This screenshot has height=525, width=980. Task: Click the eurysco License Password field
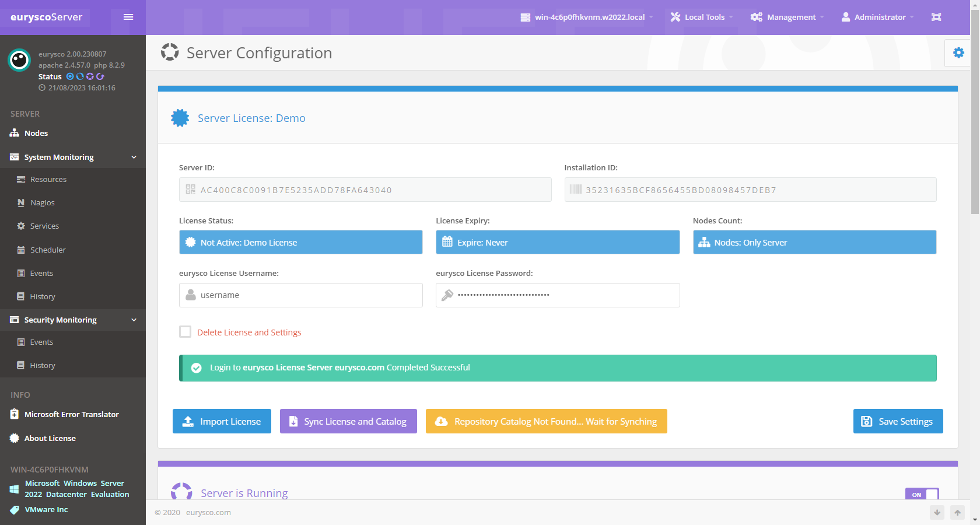[558, 295]
